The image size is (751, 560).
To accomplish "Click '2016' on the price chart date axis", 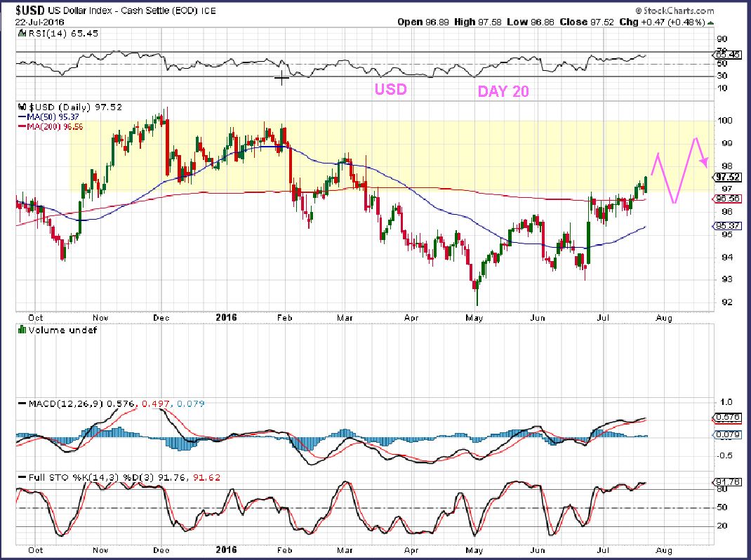I will click(226, 317).
